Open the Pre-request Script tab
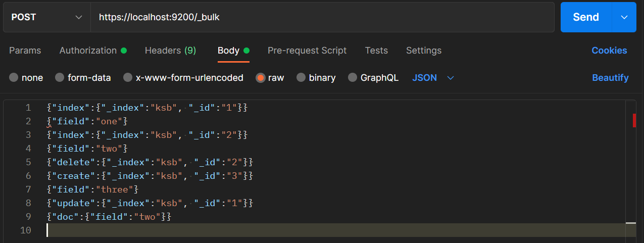The height and width of the screenshot is (243, 644). [x=307, y=51]
